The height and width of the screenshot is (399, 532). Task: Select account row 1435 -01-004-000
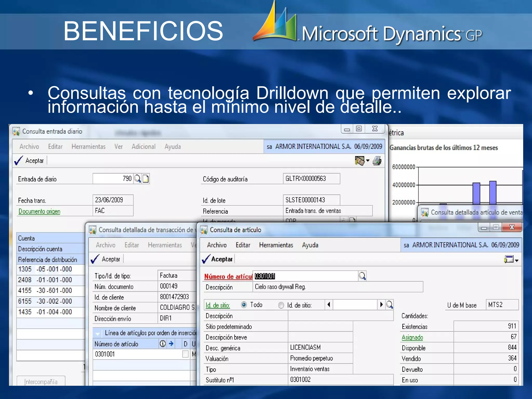point(51,312)
